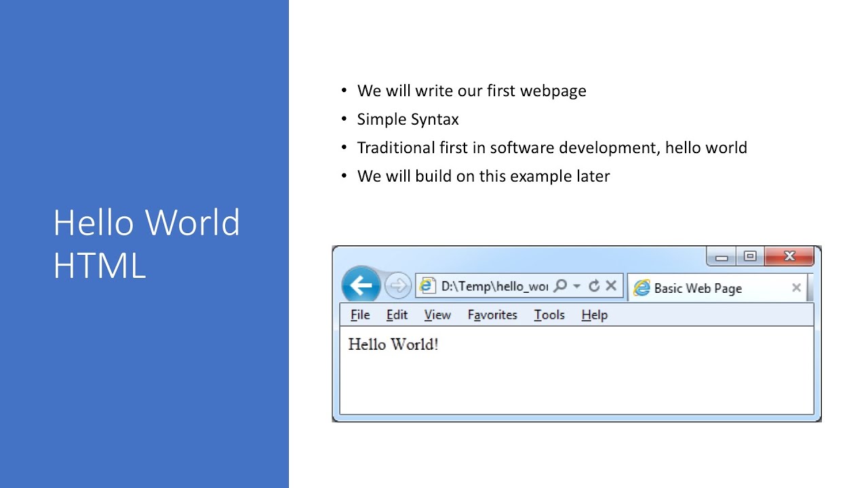
Task: Click the Hello World HTML slide title
Action: [x=146, y=243]
